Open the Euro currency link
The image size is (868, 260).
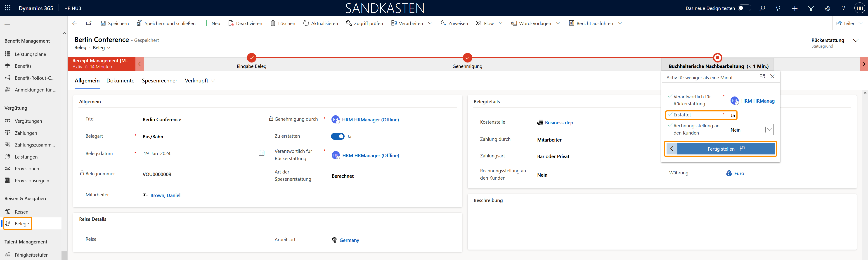point(739,173)
